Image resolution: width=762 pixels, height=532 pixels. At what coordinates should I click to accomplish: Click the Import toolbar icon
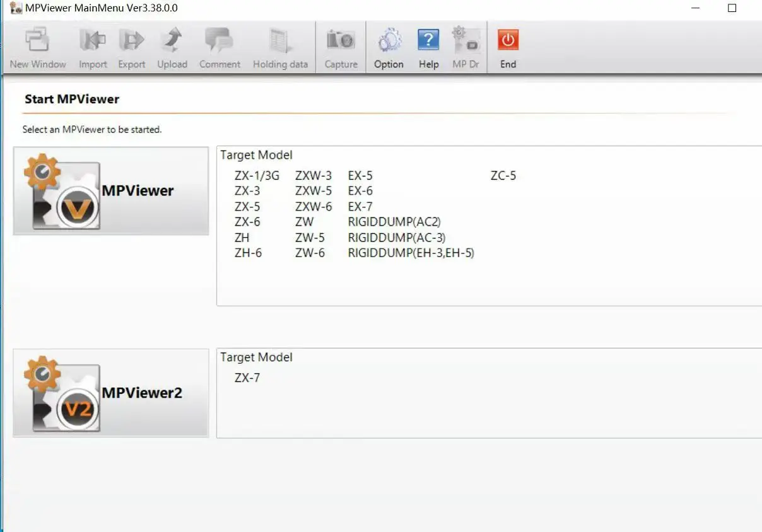[x=93, y=47]
